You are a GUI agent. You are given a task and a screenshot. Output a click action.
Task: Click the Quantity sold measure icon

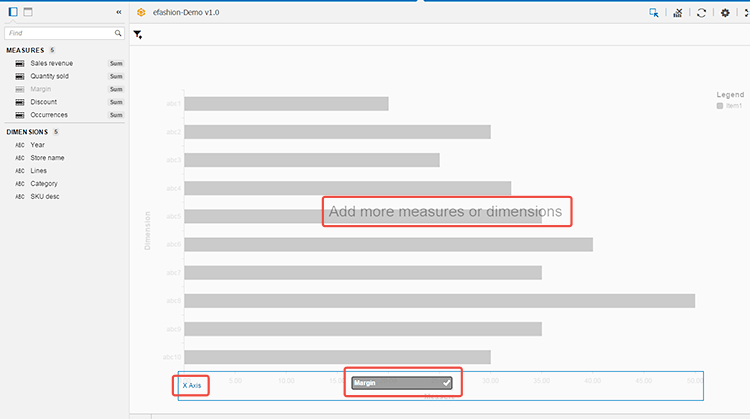tap(20, 76)
